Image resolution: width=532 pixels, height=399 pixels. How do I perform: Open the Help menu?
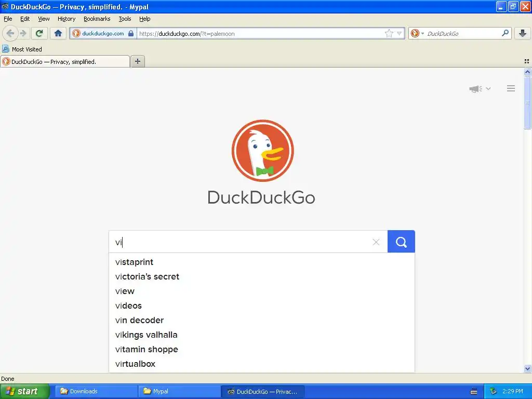[144, 19]
